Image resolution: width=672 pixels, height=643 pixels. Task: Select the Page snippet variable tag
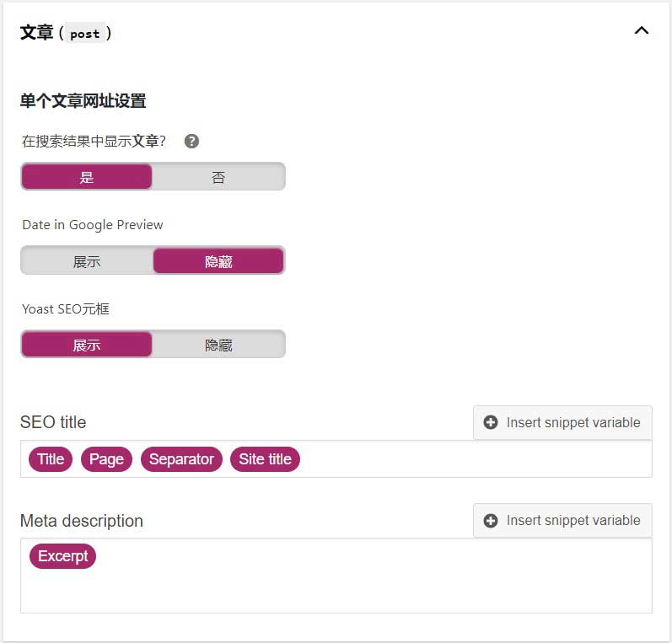click(x=106, y=459)
